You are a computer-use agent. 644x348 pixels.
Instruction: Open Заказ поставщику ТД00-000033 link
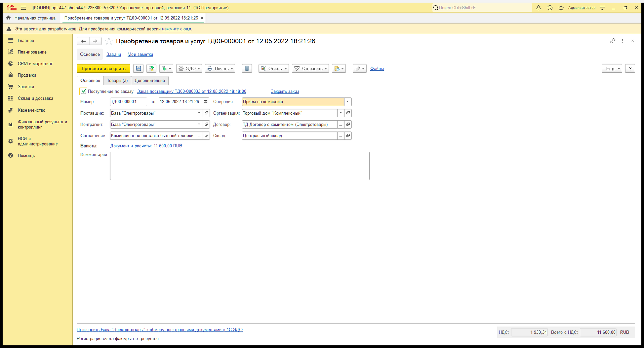pos(192,91)
